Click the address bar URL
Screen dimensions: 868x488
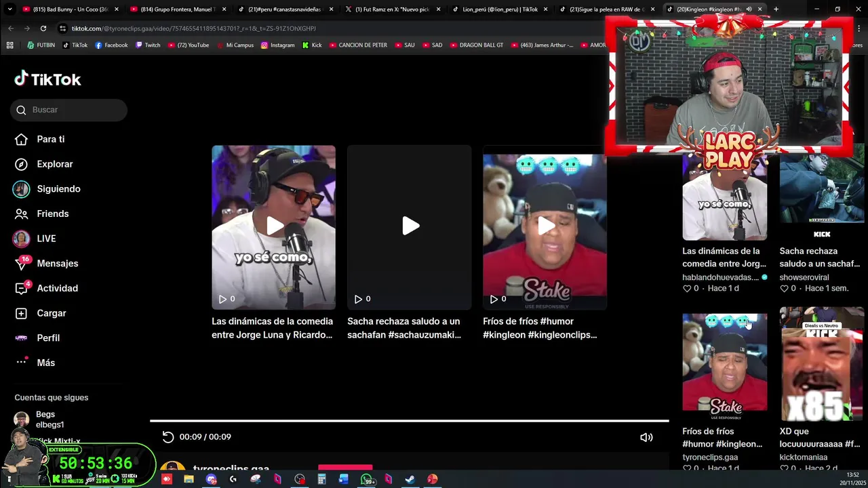tap(194, 28)
